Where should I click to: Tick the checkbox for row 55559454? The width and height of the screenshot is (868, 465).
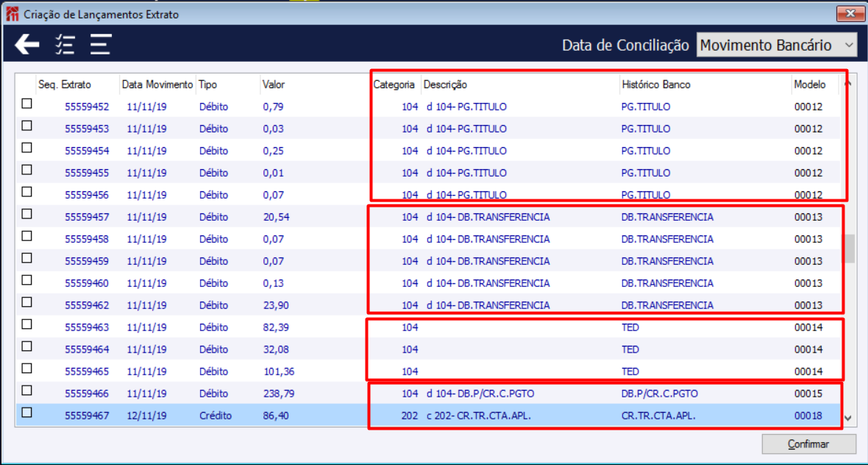26,148
